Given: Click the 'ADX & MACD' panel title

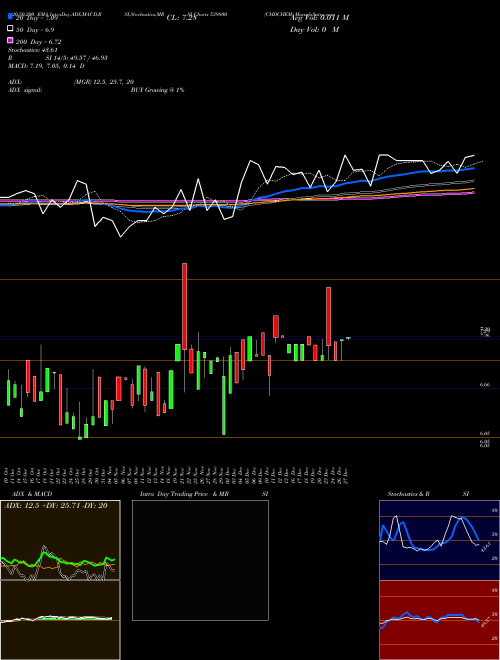Looking at the screenshot, I should pyautogui.click(x=32, y=494).
